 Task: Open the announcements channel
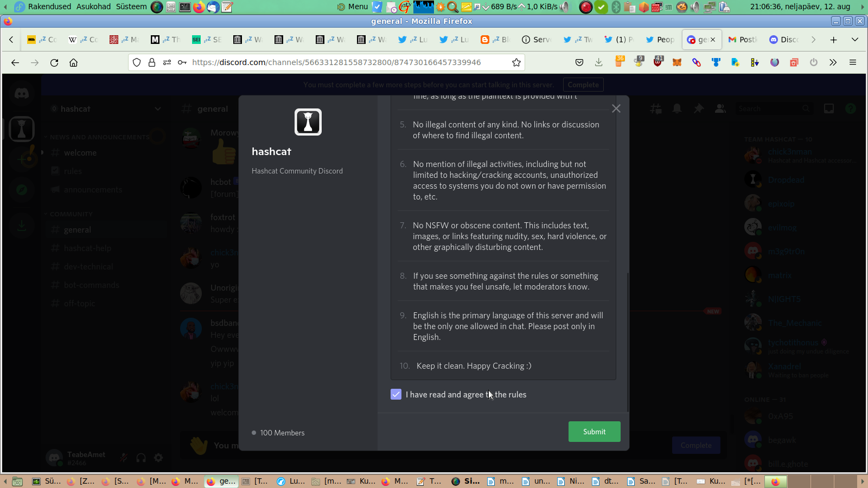(106, 190)
